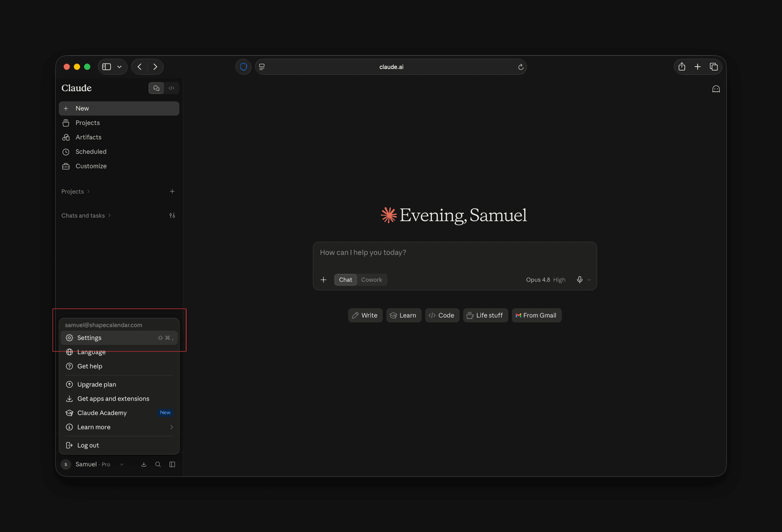Screen dimensions: 782x532
Task: Click the claude.ai address bar
Action: coord(391,67)
